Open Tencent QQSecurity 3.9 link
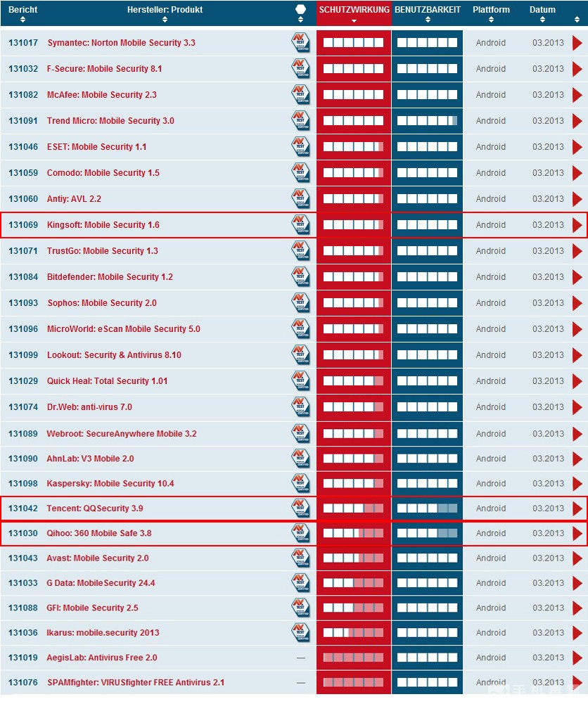This screenshot has height=711, width=588. [x=95, y=508]
